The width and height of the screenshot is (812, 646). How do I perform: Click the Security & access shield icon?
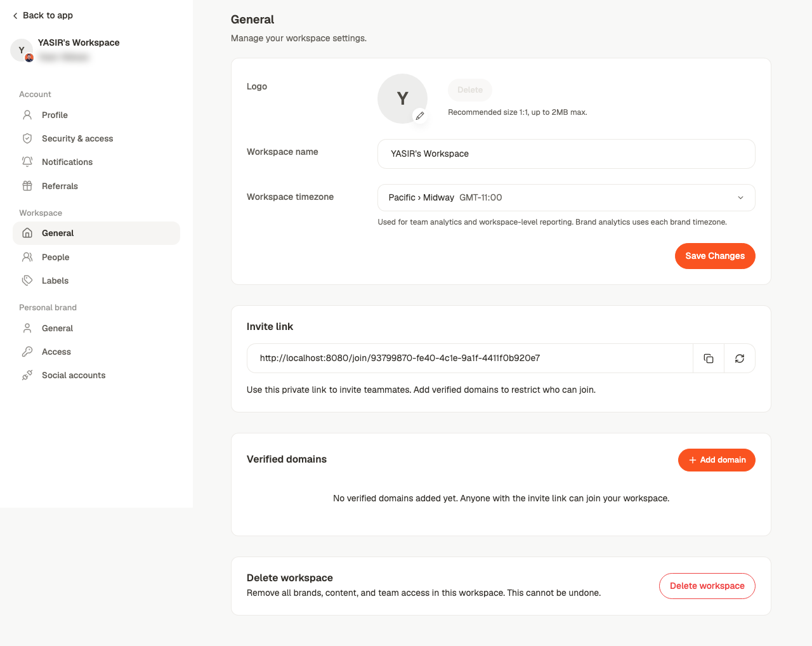[27, 138]
